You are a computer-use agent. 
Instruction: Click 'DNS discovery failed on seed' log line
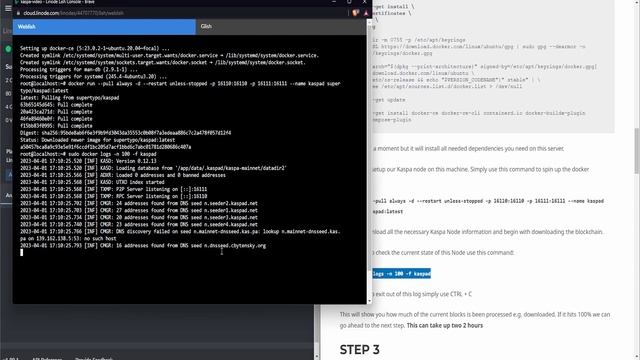(180, 235)
